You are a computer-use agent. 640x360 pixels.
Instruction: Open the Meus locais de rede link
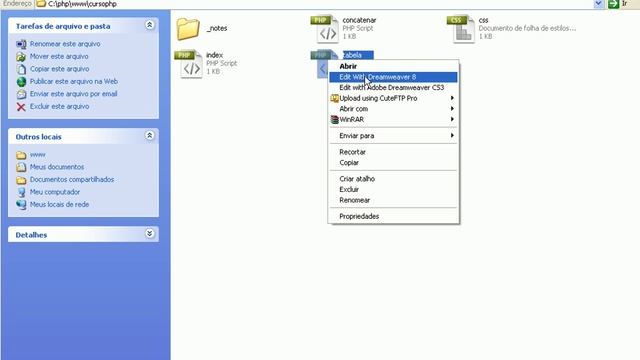(x=59, y=205)
